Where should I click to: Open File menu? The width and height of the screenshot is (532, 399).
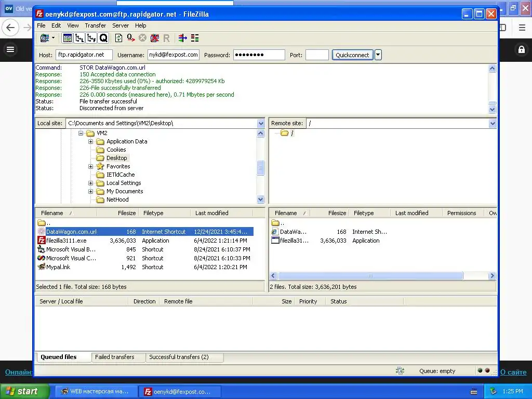[x=41, y=25]
